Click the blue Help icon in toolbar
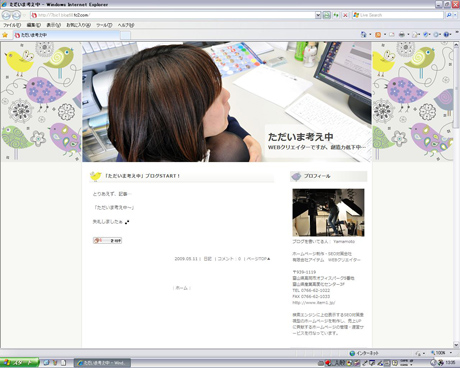This screenshot has height=368, width=460. (x=447, y=35)
